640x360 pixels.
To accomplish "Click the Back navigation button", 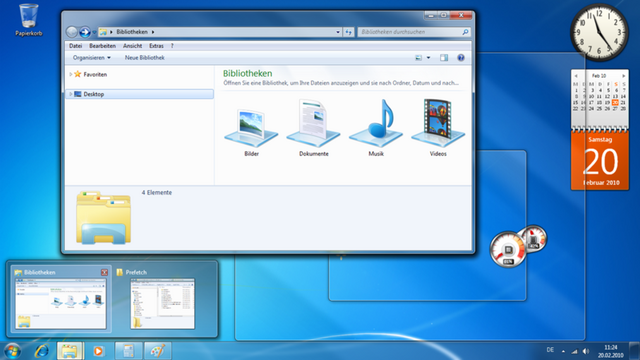I will [72, 32].
